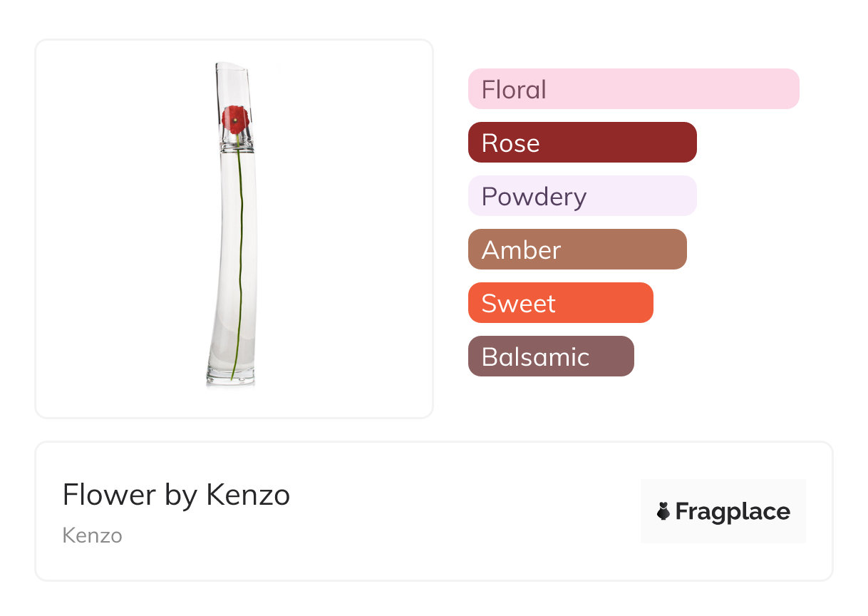Click the word Balsamic in the bottom bar
This screenshot has width=868, height=616.
tap(535, 356)
